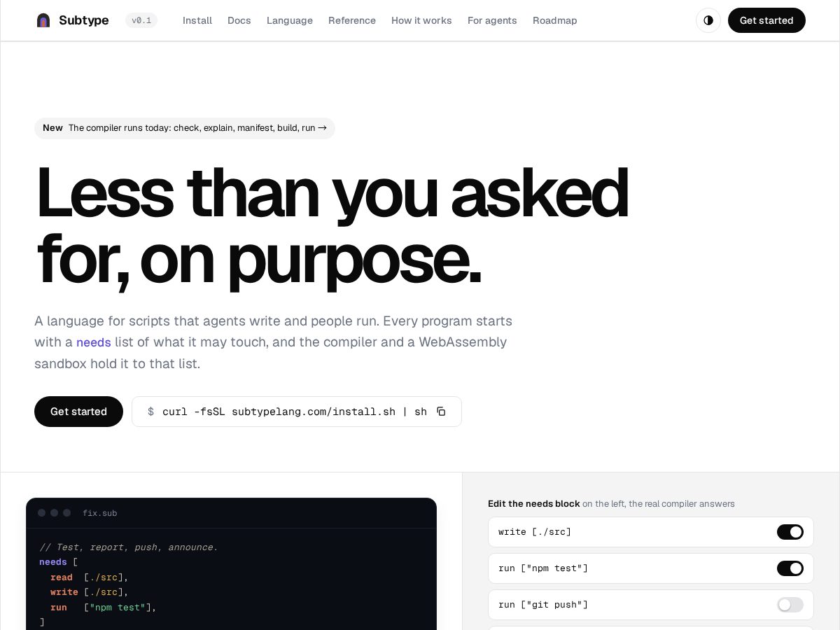This screenshot has height=630, width=840.
Task: Click the code comment 'Test, report, push, announce.'
Action: 129,547
